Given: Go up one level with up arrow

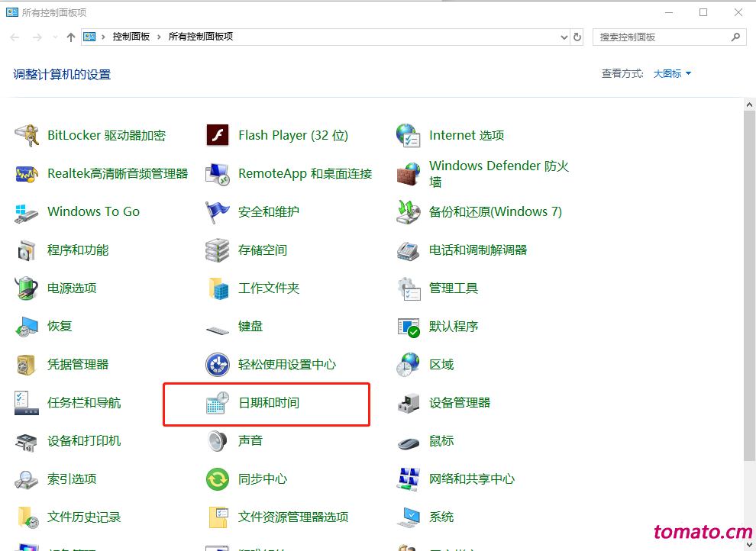Looking at the screenshot, I should (71, 37).
